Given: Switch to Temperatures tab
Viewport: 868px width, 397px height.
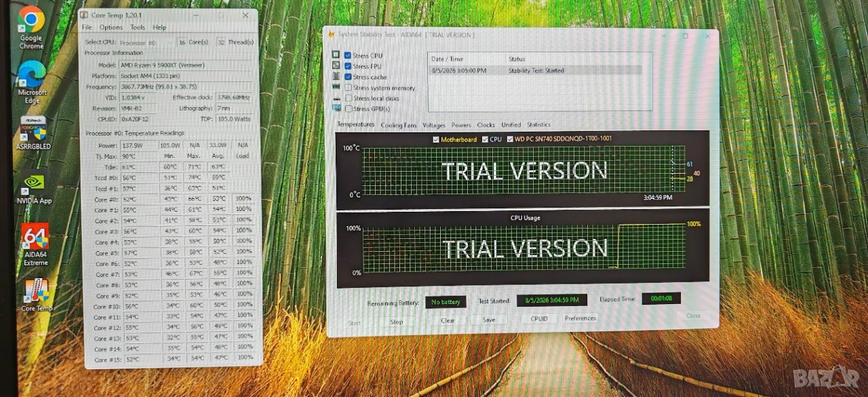Looking at the screenshot, I should [355, 124].
